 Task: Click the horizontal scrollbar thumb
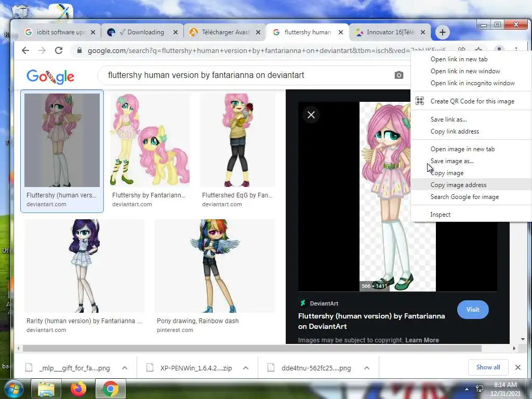(x=252, y=349)
